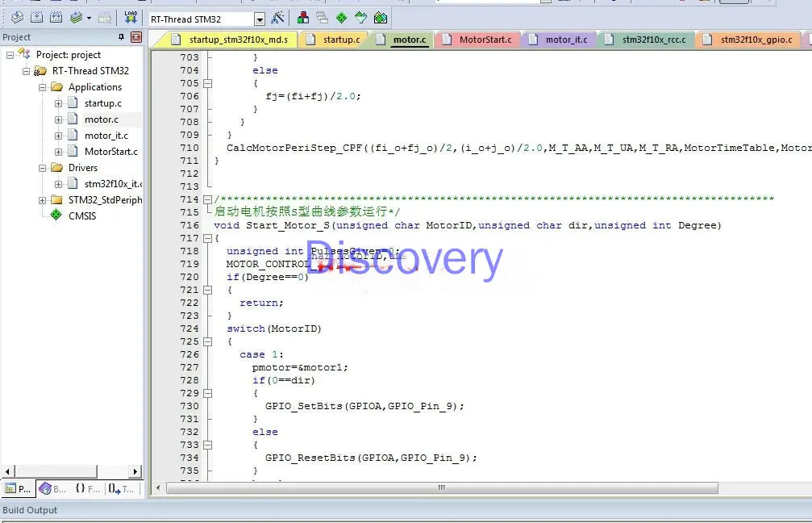Switch to the Books bottom tab

point(52,489)
